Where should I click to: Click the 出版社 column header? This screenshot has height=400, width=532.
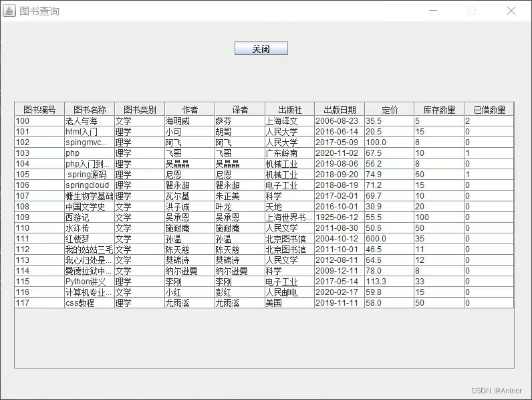coord(290,110)
